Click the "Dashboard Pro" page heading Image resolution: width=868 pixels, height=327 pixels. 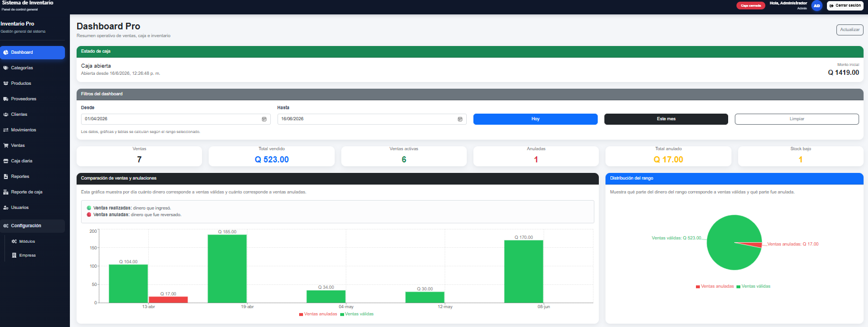point(108,26)
